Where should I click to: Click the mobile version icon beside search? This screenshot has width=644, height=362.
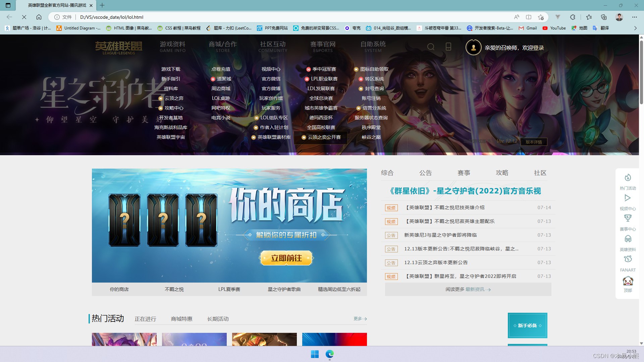pyautogui.click(x=448, y=47)
